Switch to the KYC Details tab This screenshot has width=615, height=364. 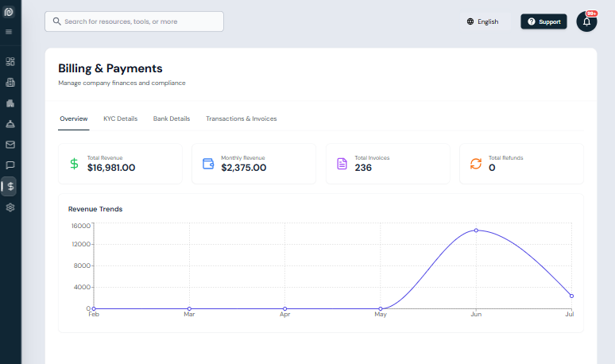(x=120, y=118)
